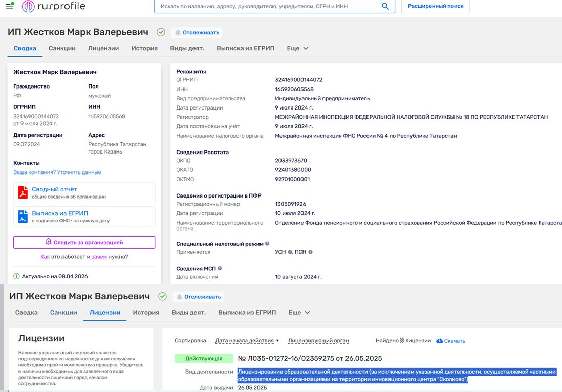Click the Следить за организацией button

(x=84, y=242)
